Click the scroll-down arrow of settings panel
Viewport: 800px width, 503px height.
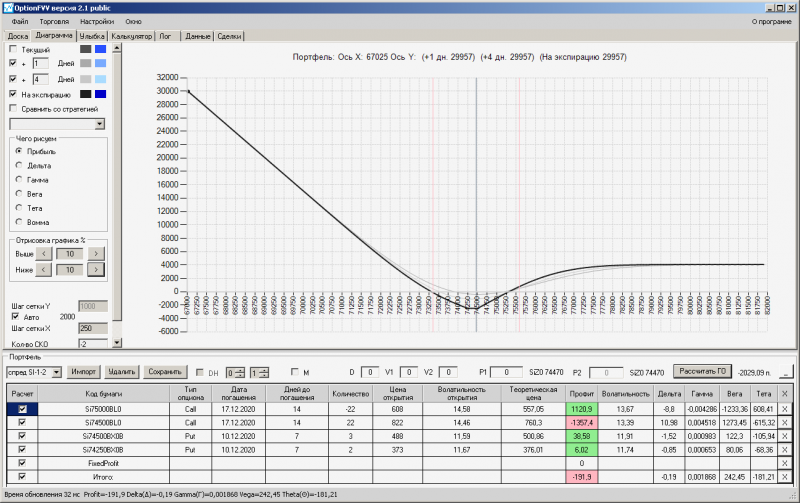[x=117, y=343]
